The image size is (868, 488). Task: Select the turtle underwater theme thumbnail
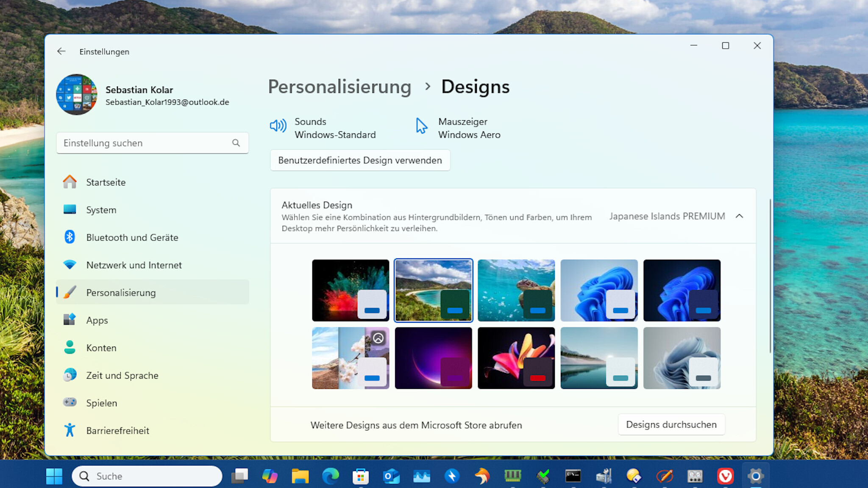[516, 290]
